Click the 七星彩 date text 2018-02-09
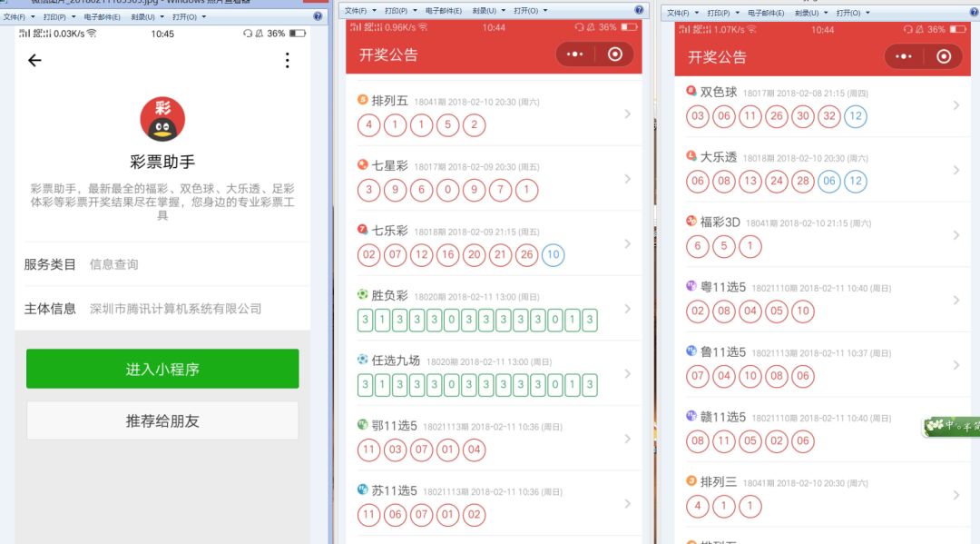 [x=471, y=167]
